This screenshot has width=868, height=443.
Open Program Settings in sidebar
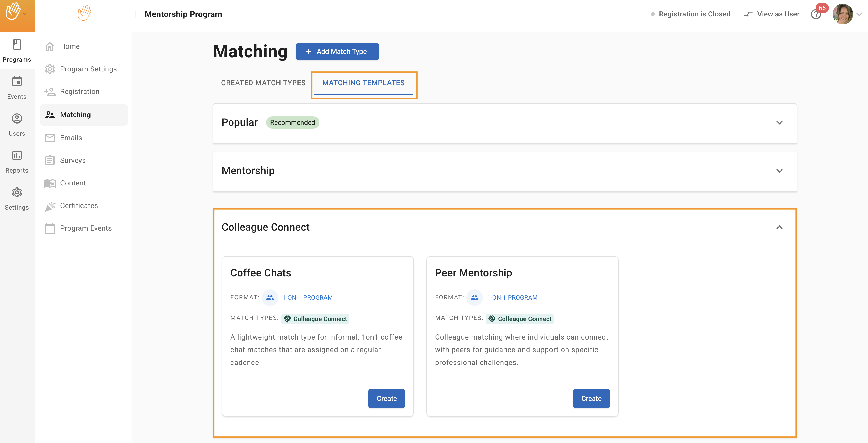(x=88, y=69)
